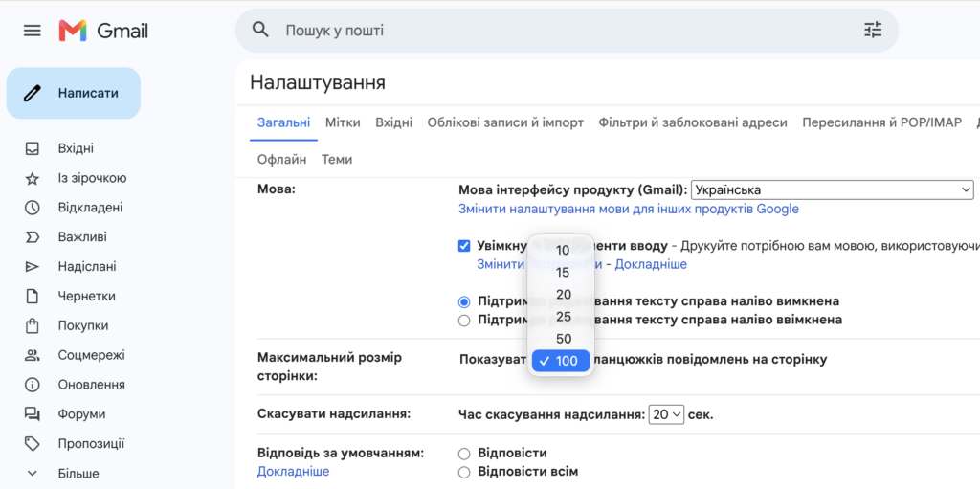
Task: Open Соцмережі category label
Action: [x=91, y=355]
